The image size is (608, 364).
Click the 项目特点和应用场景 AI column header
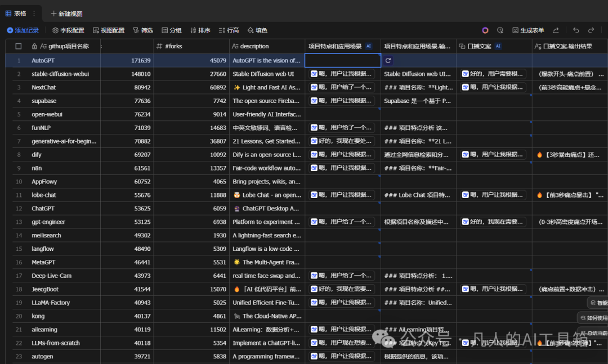(x=342, y=46)
